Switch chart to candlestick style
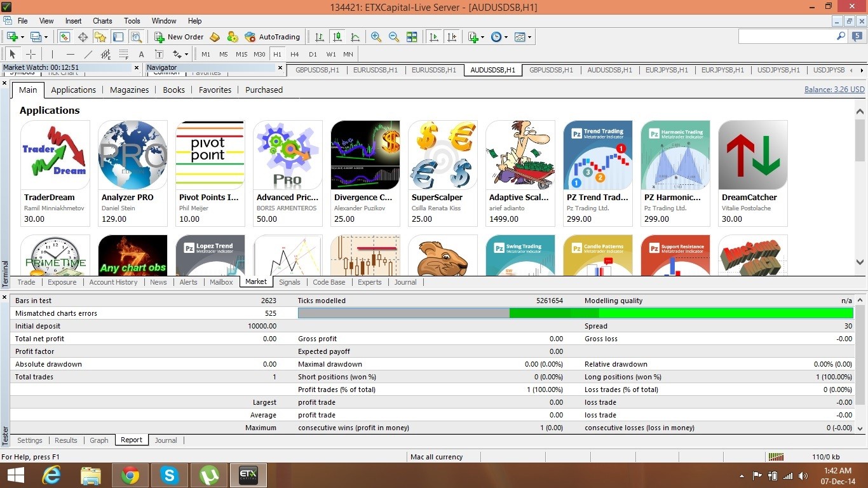Viewport: 868px width, 488px height. pyautogui.click(x=337, y=37)
